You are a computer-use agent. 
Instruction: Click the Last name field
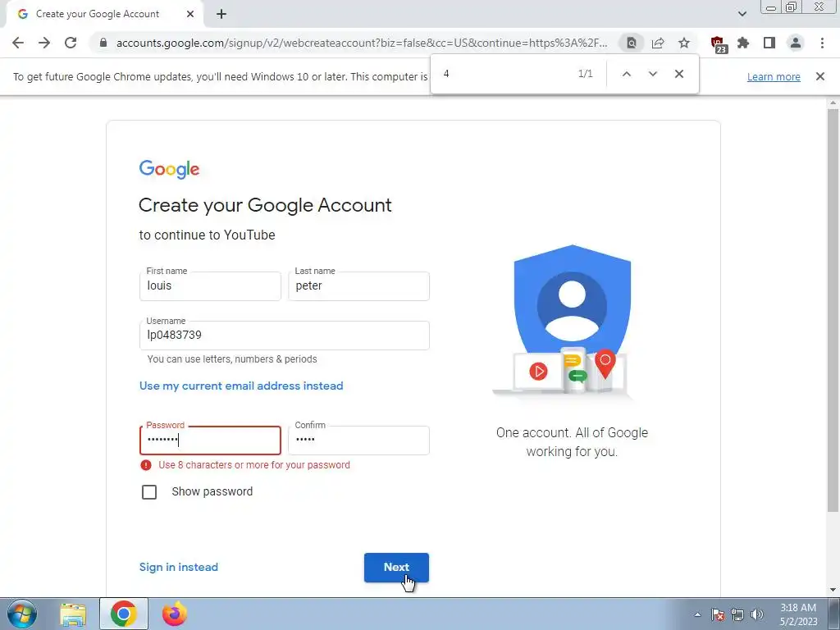[x=358, y=286]
